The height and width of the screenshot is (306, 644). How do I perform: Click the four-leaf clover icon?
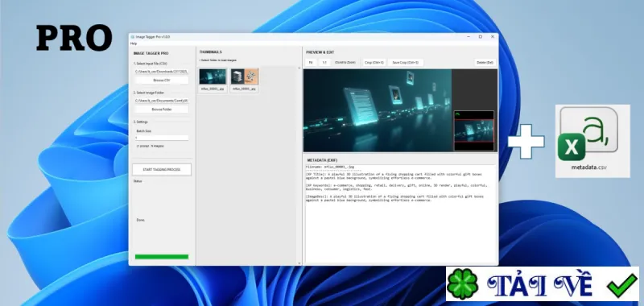(462, 283)
